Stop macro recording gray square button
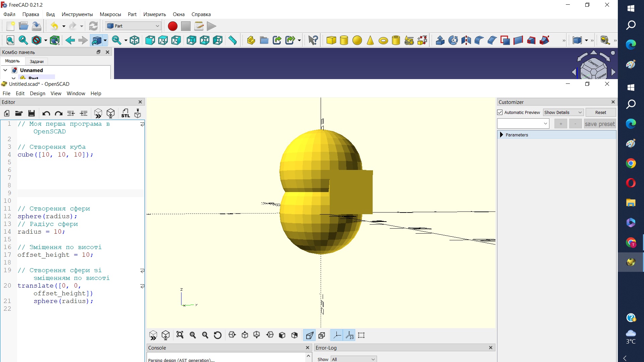This screenshot has height=362, width=644. 186,26
